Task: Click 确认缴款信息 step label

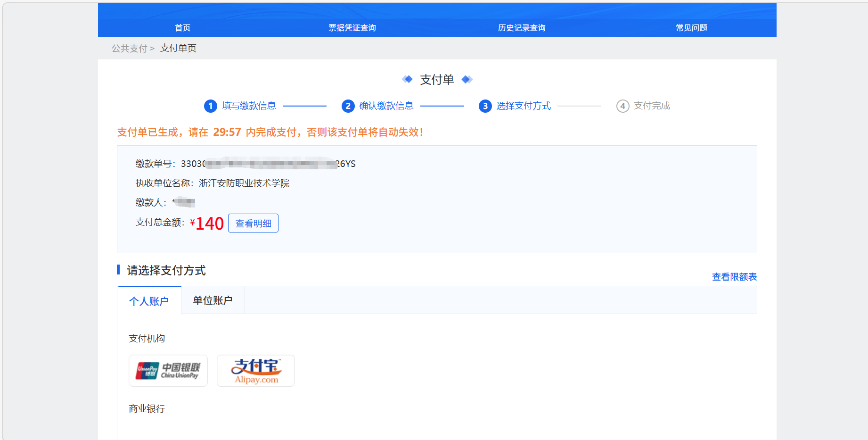Action: (x=386, y=106)
